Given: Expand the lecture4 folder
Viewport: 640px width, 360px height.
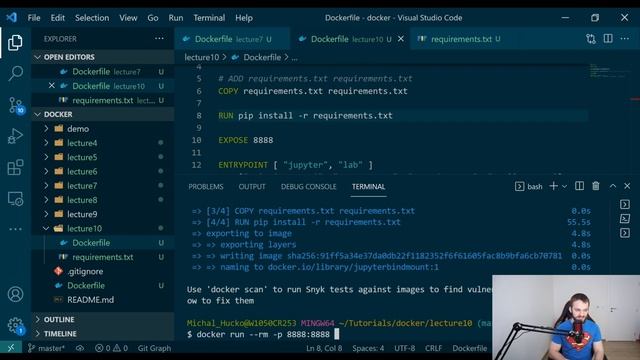Looking at the screenshot, I should (x=103, y=143).
